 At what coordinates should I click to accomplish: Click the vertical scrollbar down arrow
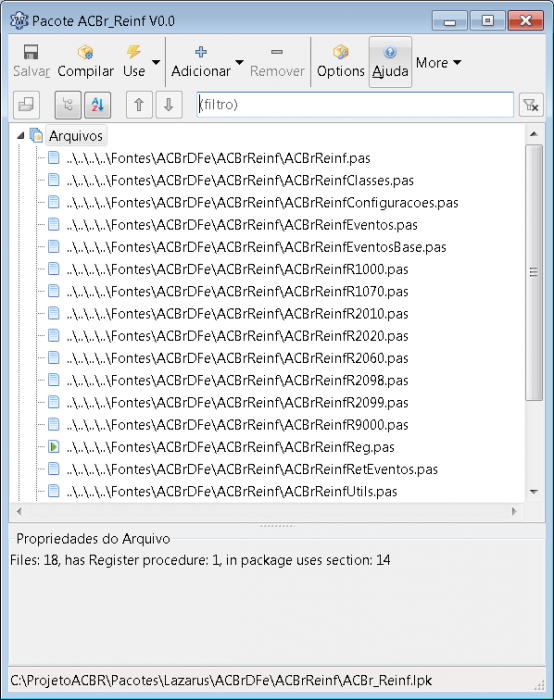(534, 492)
